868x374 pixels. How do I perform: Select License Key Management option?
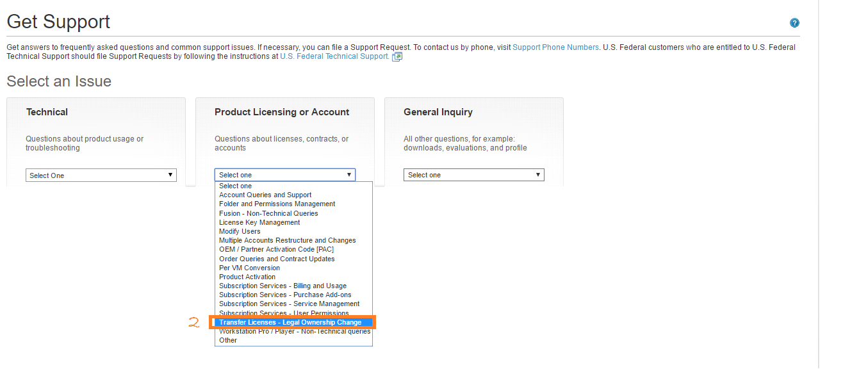(x=259, y=222)
